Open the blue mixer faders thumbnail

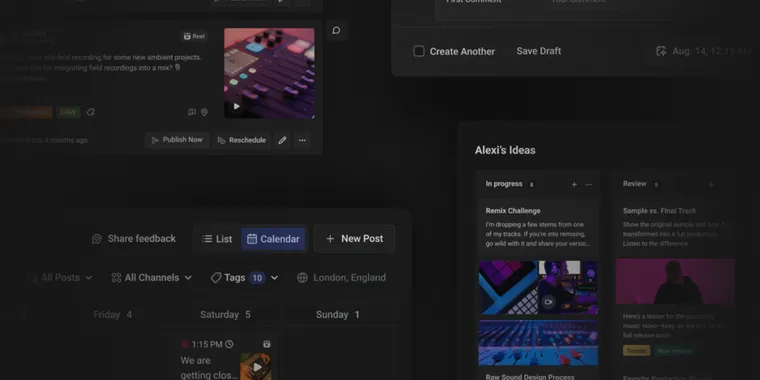[x=538, y=343]
